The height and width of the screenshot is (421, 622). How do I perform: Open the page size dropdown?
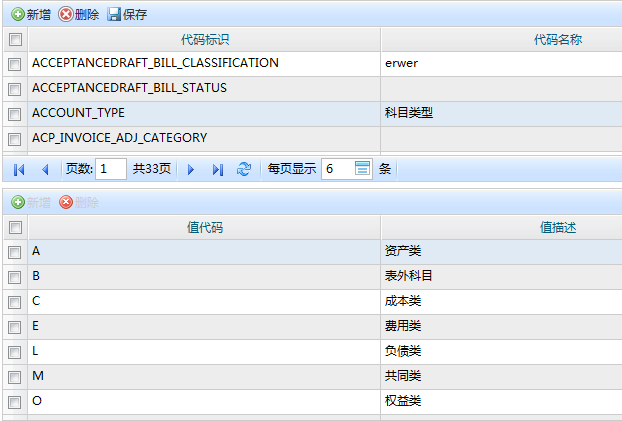[x=362, y=169]
